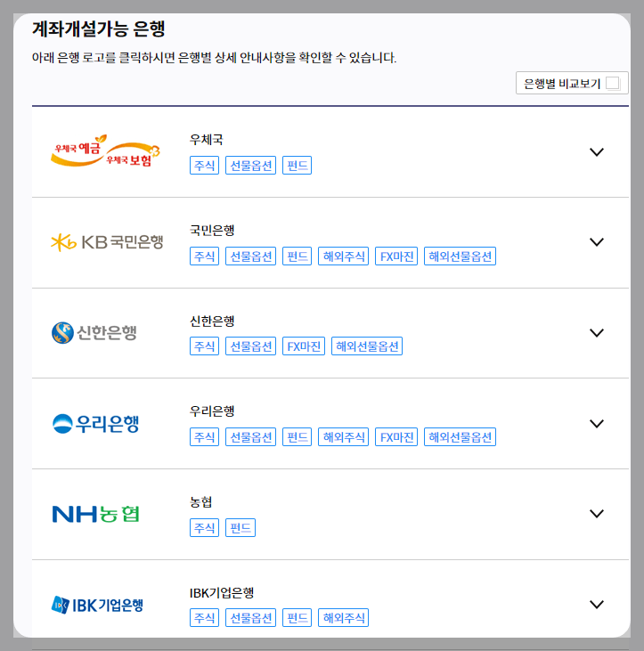644x651 pixels.
Task: Click the 농협 bank name text
Action: pos(200,502)
